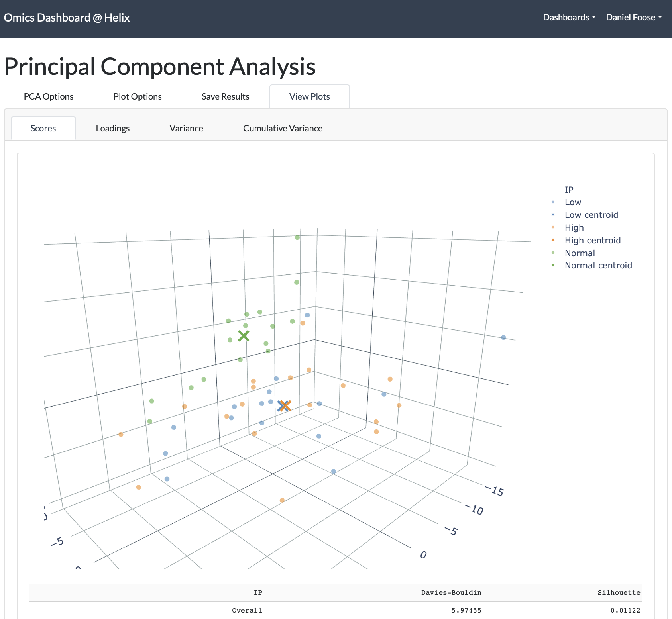Image resolution: width=672 pixels, height=619 pixels.
Task: Hide the High trace via legend
Action: pos(574,227)
